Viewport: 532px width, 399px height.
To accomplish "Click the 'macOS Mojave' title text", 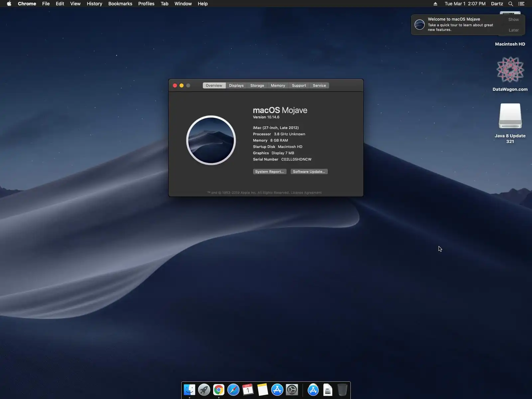I will [280, 110].
